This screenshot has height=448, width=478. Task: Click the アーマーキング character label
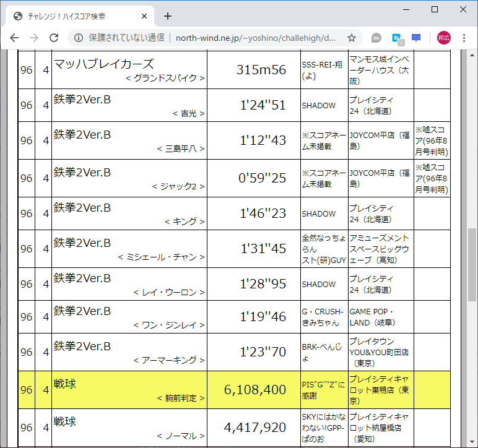coord(169,360)
